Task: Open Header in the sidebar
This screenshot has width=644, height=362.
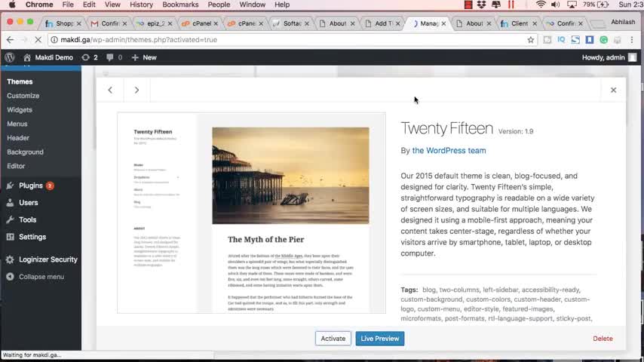Action: (x=18, y=138)
